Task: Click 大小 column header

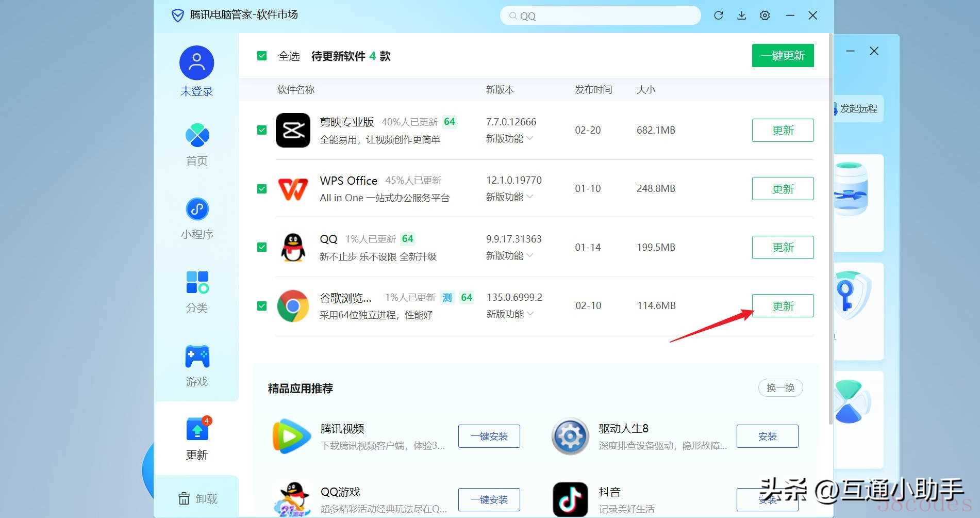Action: (x=646, y=90)
